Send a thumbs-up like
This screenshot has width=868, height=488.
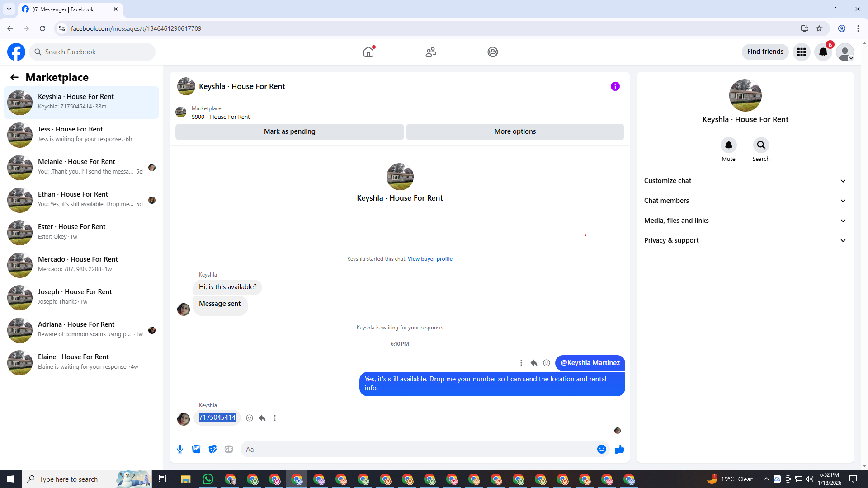(x=619, y=449)
